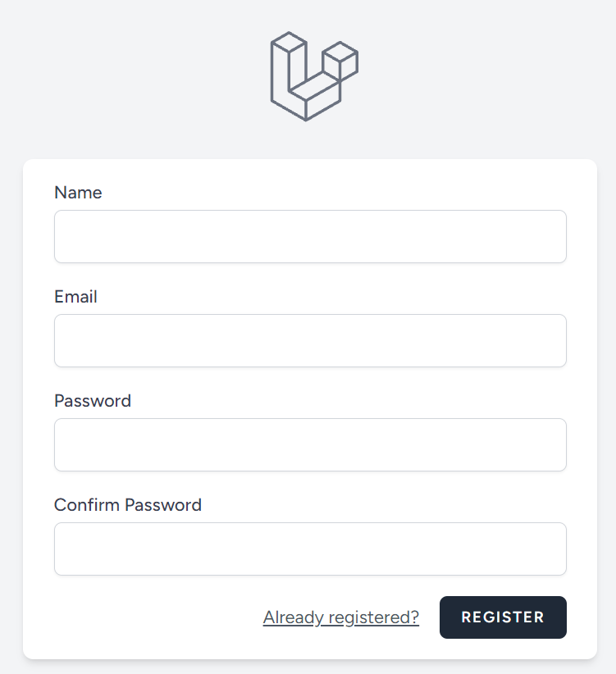Click the right end of the Email field
The height and width of the screenshot is (674, 616).
[554, 341]
